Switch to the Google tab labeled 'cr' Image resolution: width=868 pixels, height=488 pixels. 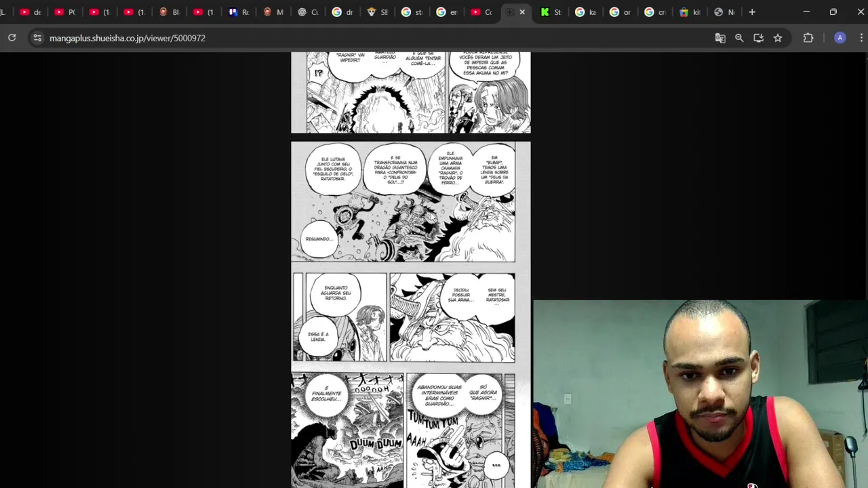click(656, 12)
